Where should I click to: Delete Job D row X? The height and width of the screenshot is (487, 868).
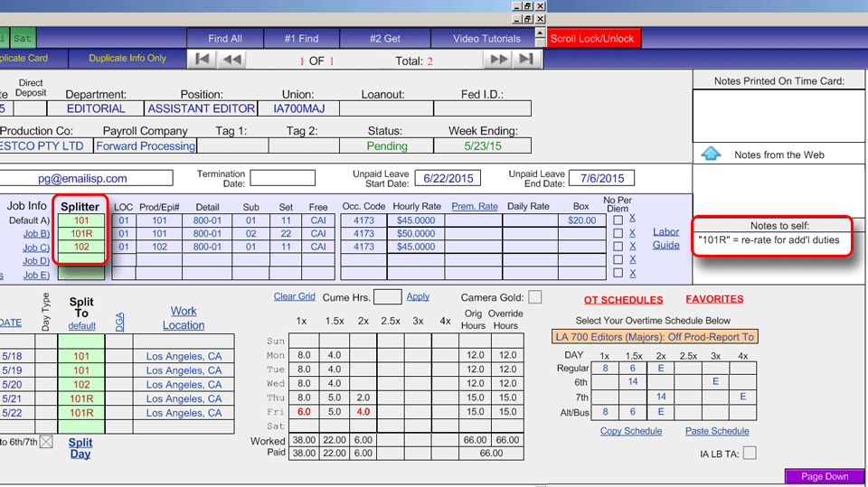(632, 259)
